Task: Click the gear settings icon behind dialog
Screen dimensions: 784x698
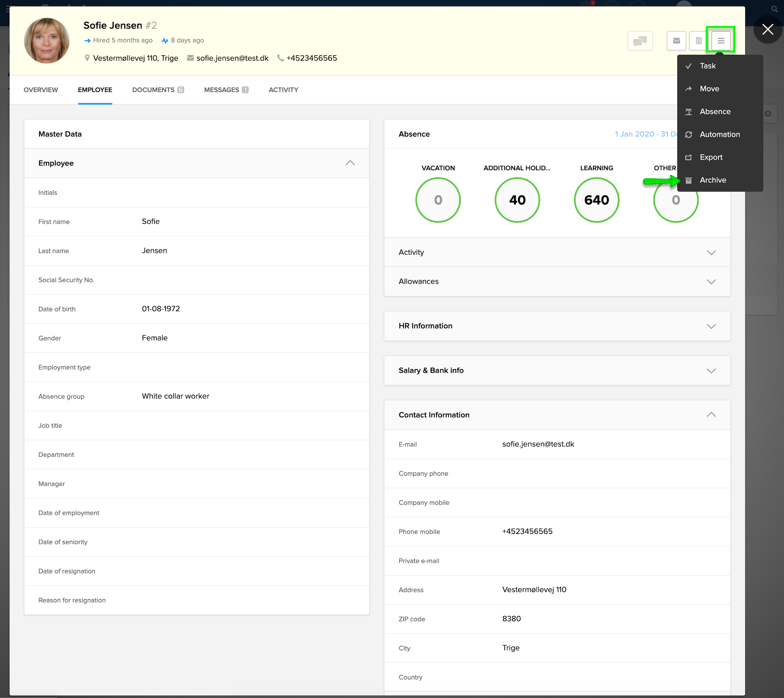Action: click(x=768, y=114)
